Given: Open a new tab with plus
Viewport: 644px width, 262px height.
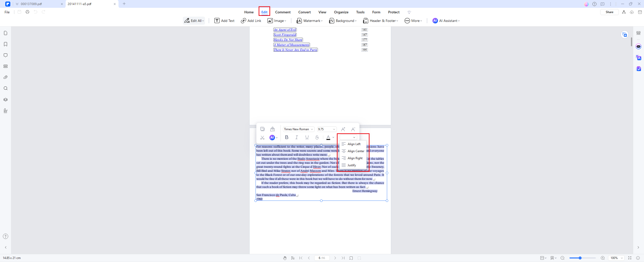Looking at the screenshot, I should (124, 4).
